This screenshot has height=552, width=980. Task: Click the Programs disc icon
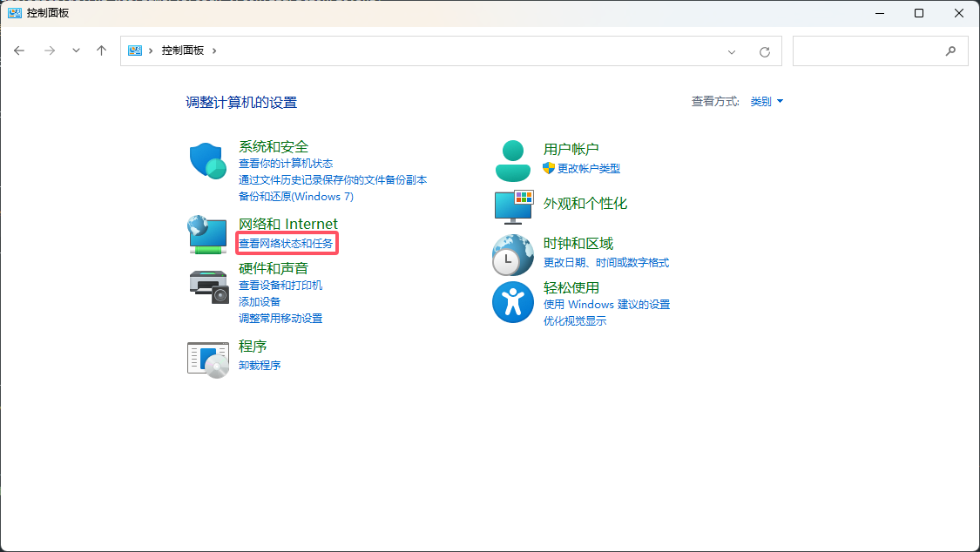pyautogui.click(x=208, y=360)
